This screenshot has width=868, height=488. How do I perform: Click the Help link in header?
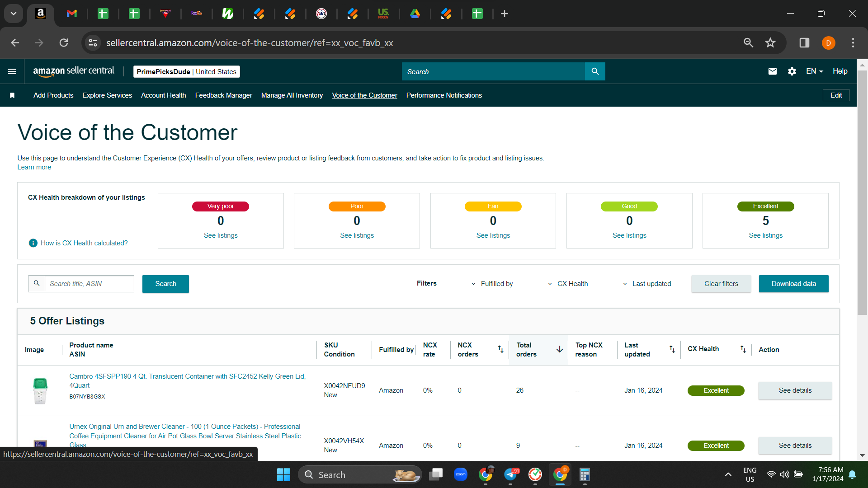point(840,71)
